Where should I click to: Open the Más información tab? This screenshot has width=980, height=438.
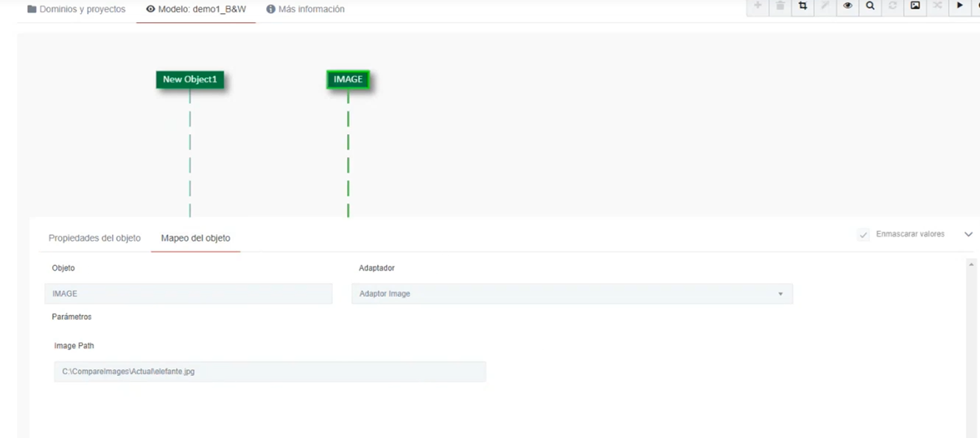coord(305,10)
